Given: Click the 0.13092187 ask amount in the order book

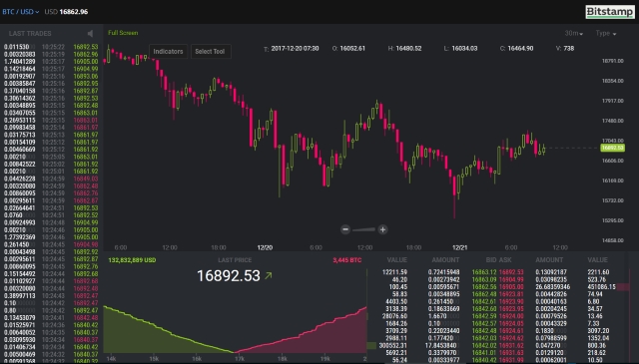Looking at the screenshot, I should click(551, 272).
